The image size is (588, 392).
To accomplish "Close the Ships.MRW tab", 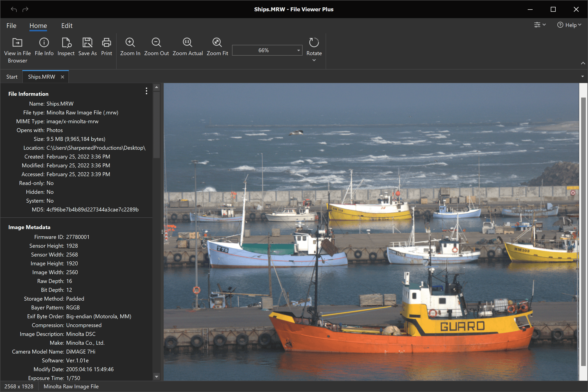I will pyautogui.click(x=62, y=77).
